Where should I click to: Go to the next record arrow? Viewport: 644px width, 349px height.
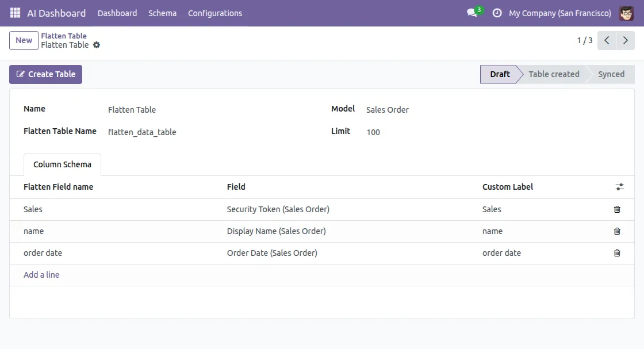(626, 40)
